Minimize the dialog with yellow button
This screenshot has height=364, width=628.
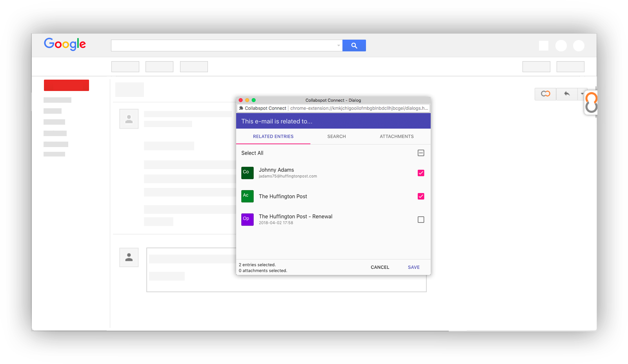coord(247,100)
